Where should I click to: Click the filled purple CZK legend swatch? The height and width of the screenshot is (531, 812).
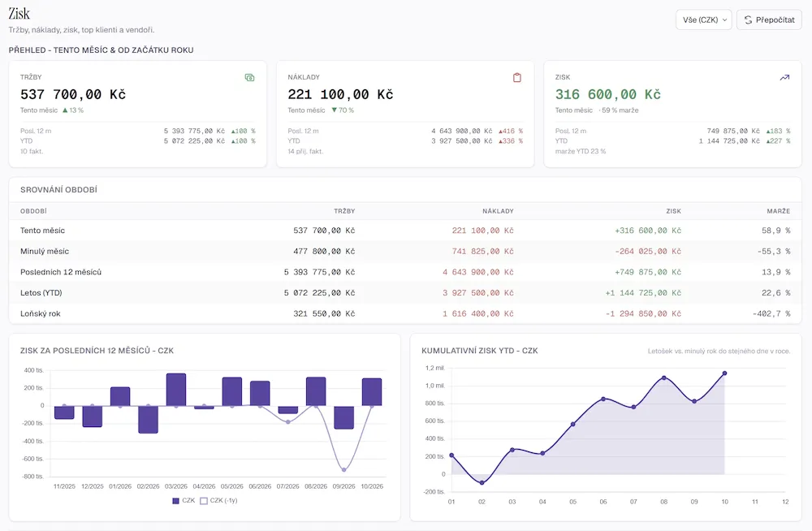pos(175,501)
